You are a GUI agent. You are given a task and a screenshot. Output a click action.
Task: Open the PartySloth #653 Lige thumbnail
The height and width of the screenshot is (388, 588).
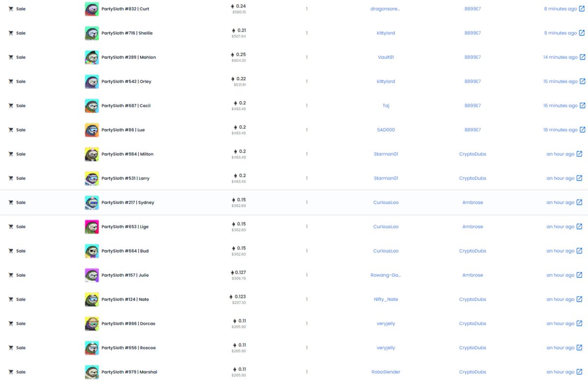pos(92,227)
